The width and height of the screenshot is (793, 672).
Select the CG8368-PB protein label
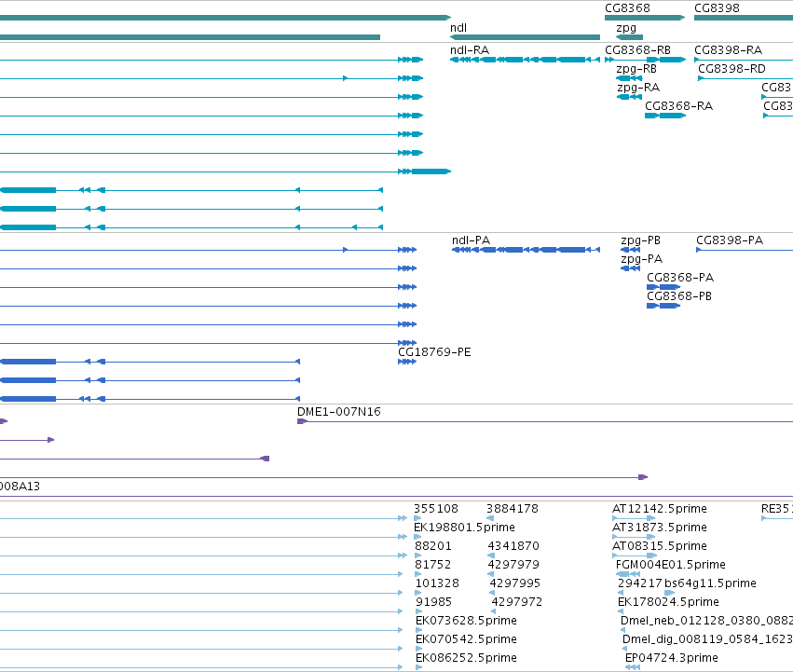pyautogui.click(x=679, y=296)
